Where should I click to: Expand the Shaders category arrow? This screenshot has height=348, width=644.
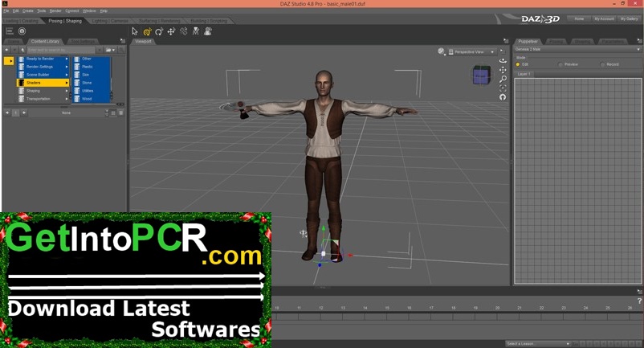click(x=67, y=83)
